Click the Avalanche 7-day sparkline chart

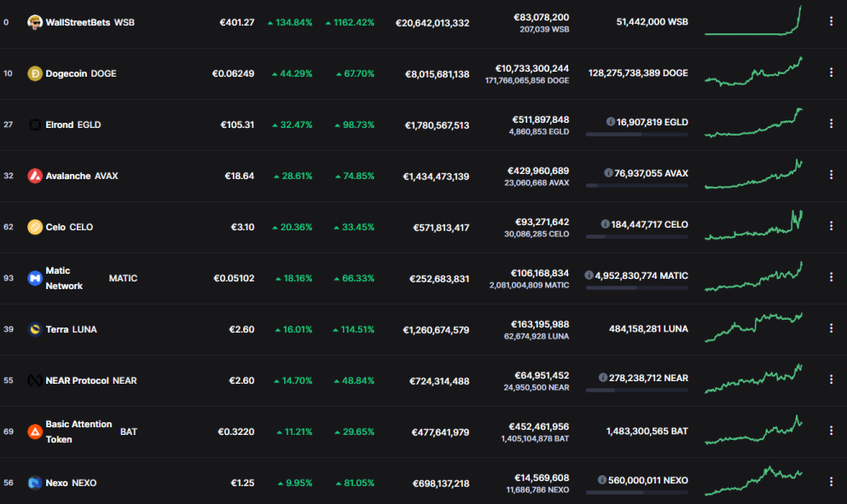[x=753, y=174]
